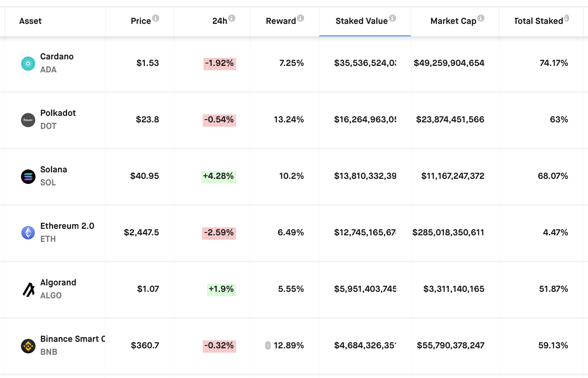This screenshot has width=588, height=378.
Task: Sort by the Total Staked column header
Action: tap(539, 21)
